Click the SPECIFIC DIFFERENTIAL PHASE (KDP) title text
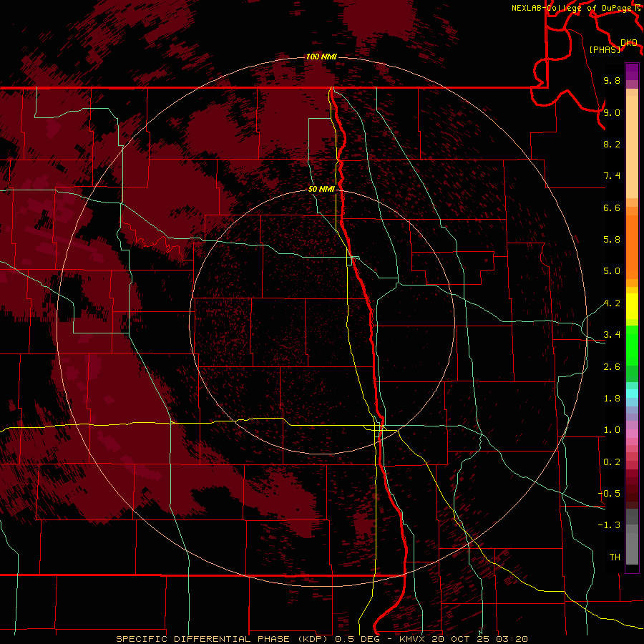The image size is (644, 644). tap(222, 639)
